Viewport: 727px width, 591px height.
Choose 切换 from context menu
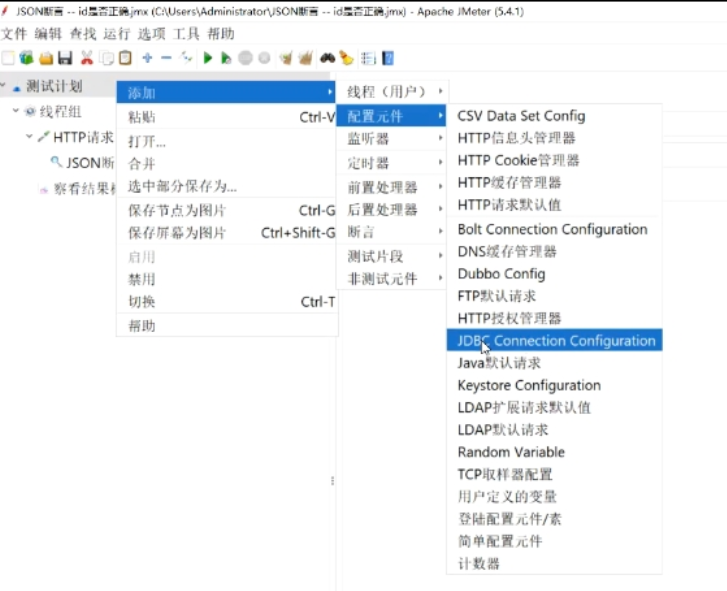coord(227,302)
